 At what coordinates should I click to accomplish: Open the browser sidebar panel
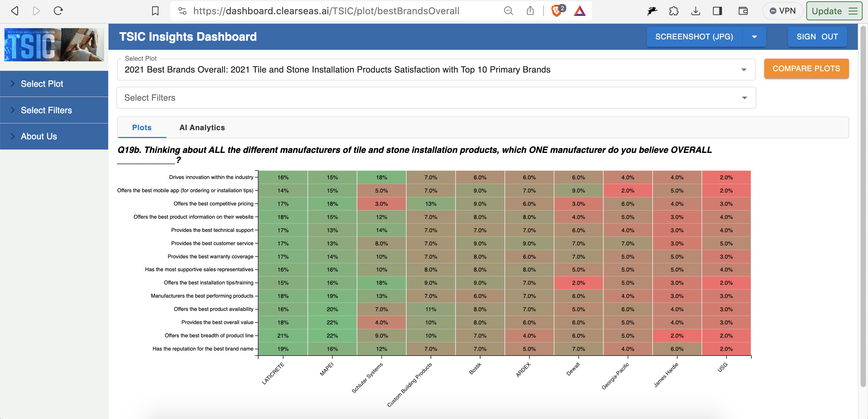718,11
